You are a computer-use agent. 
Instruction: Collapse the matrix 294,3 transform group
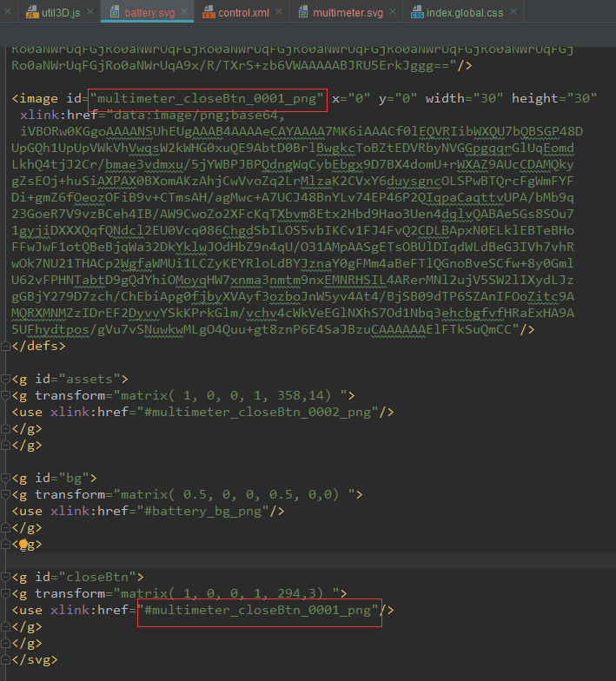[x=5, y=594]
